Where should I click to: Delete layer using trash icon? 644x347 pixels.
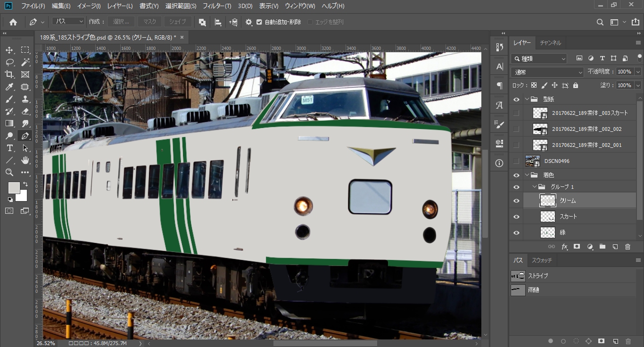(x=627, y=247)
